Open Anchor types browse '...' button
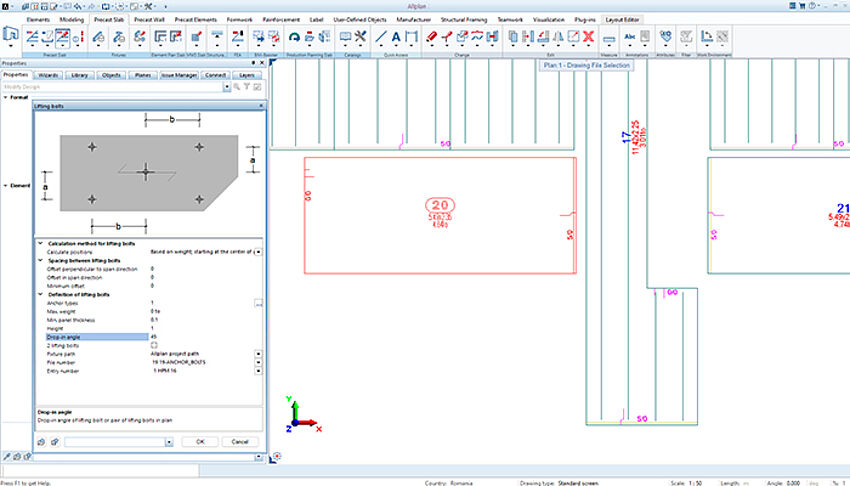Screen dimensions: 850x486 258,303
